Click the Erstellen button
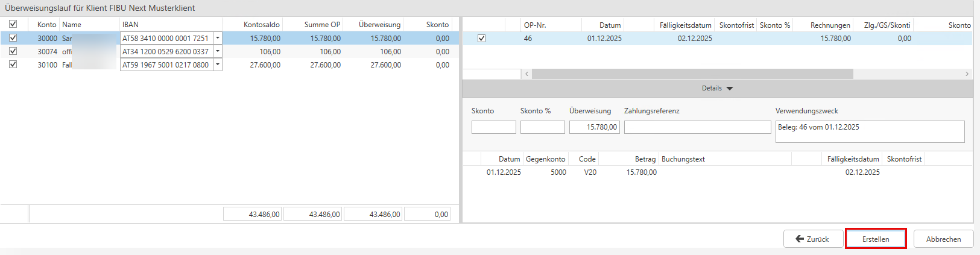The width and height of the screenshot is (980, 255). click(876, 239)
